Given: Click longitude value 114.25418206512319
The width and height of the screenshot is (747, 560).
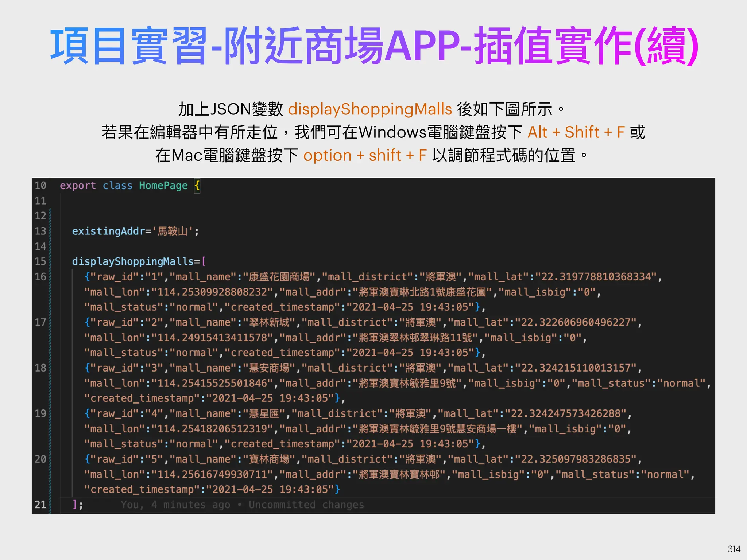Looking at the screenshot, I should tap(212, 429).
